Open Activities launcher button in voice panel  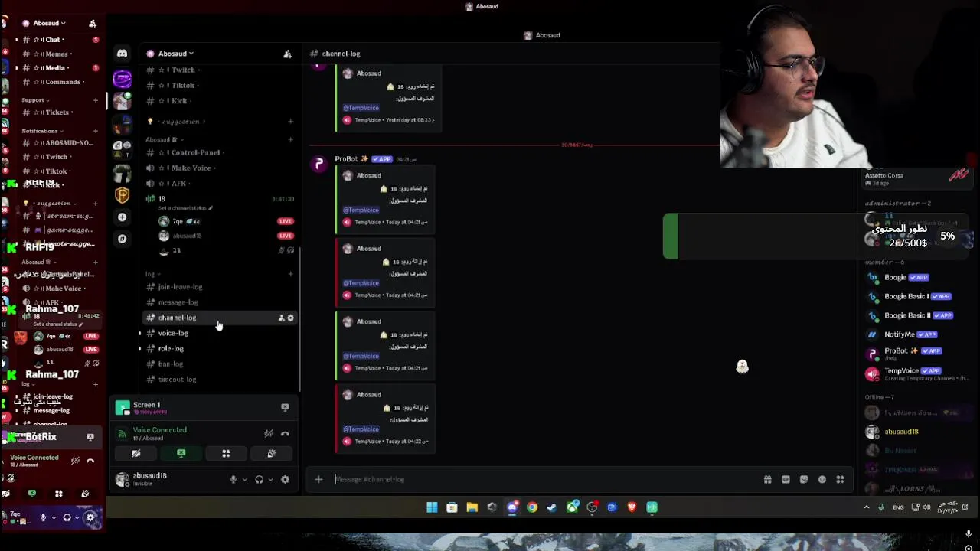click(226, 454)
